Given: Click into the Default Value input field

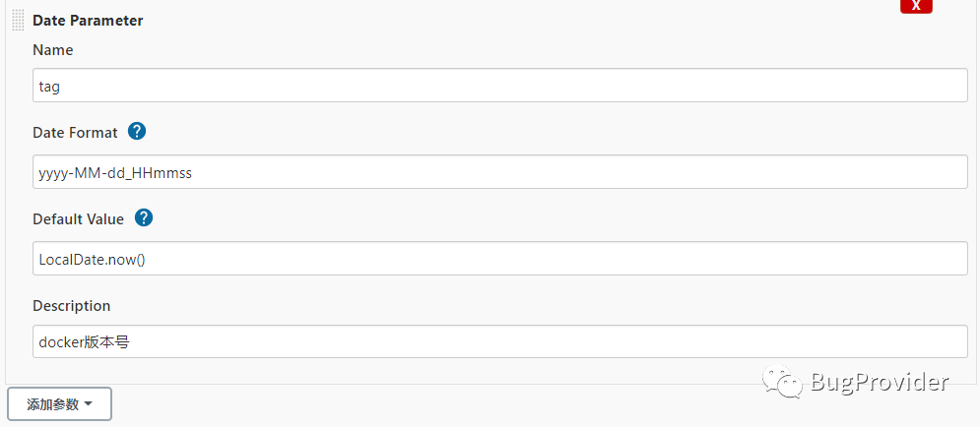Looking at the screenshot, I should pos(499,259).
